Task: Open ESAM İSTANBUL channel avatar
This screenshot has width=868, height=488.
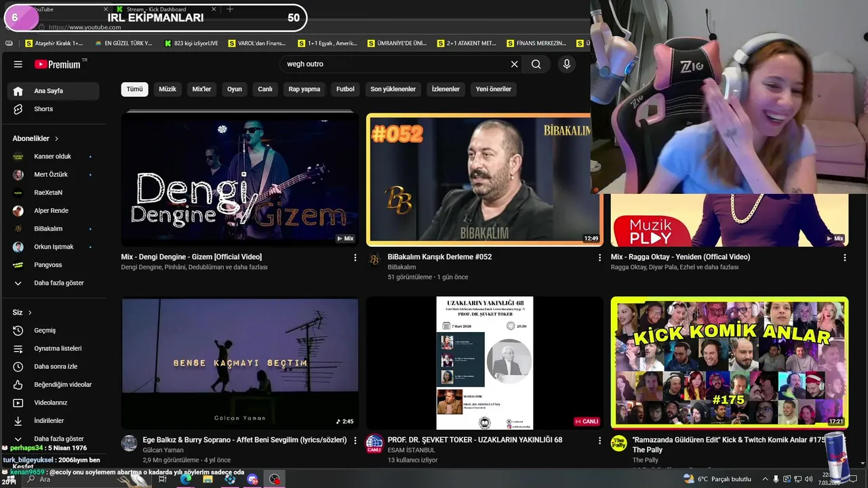Action: pyautogui.click(x=374, y=443)
